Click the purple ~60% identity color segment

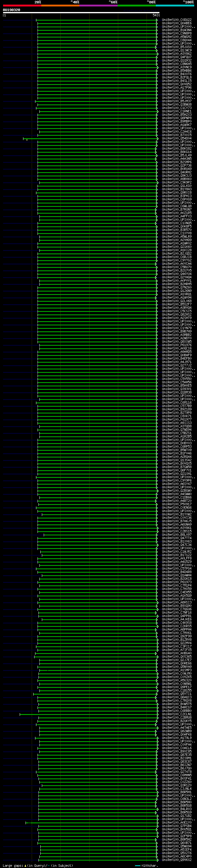click(x=99, y=6)
